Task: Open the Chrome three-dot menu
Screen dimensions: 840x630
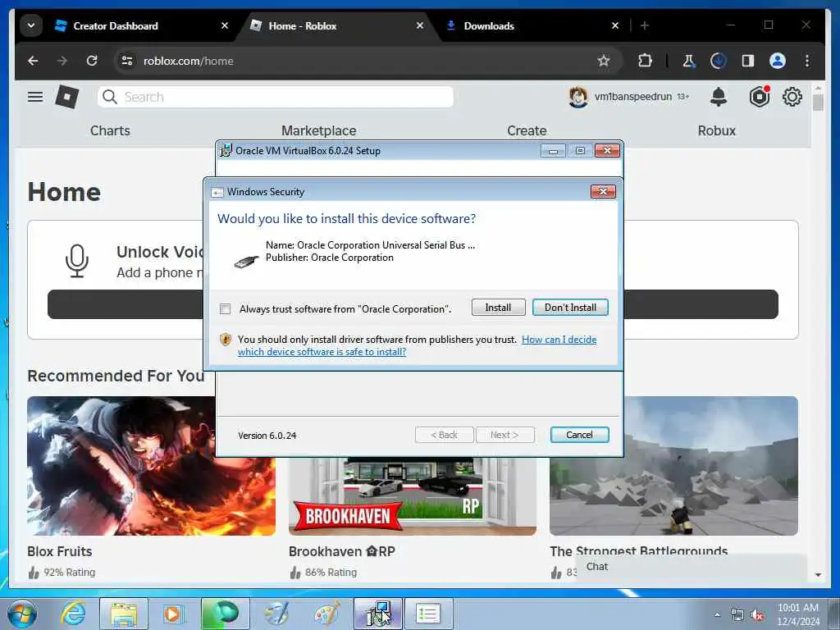Action: coord(807,61)
